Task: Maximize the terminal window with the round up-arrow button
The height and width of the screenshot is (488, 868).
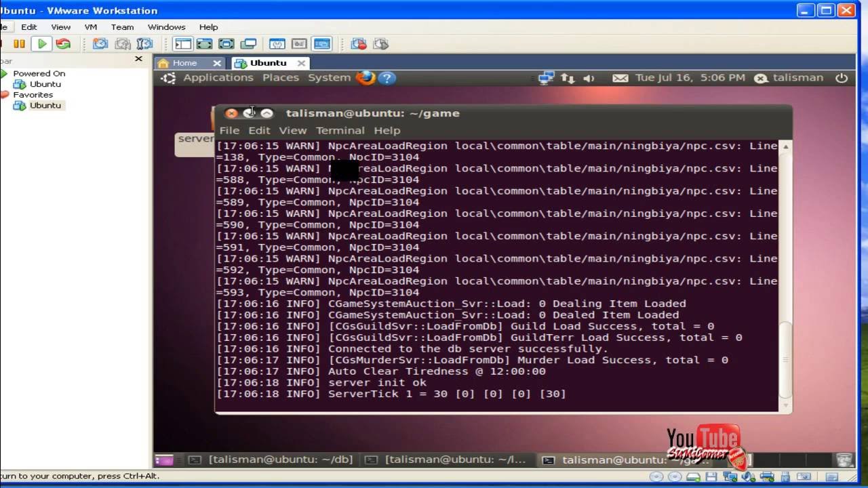Action: tap(267, 113)
